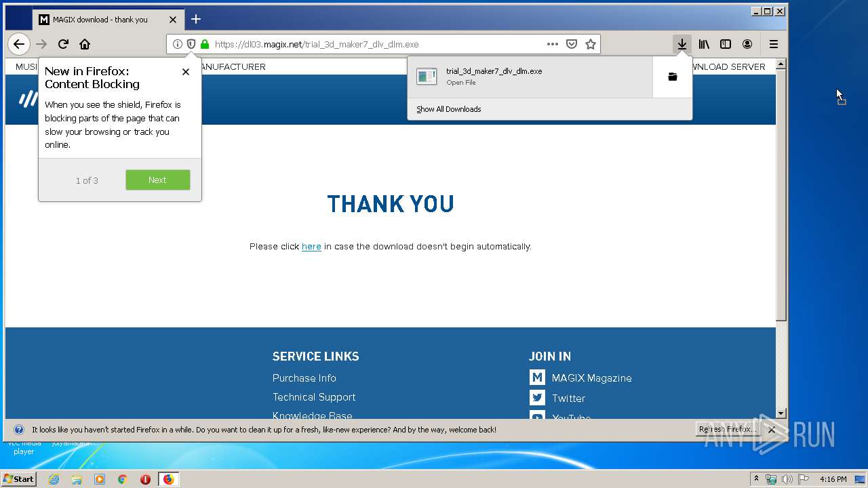Click the MAGIX Magazine M icon

(x=537, y=378)
